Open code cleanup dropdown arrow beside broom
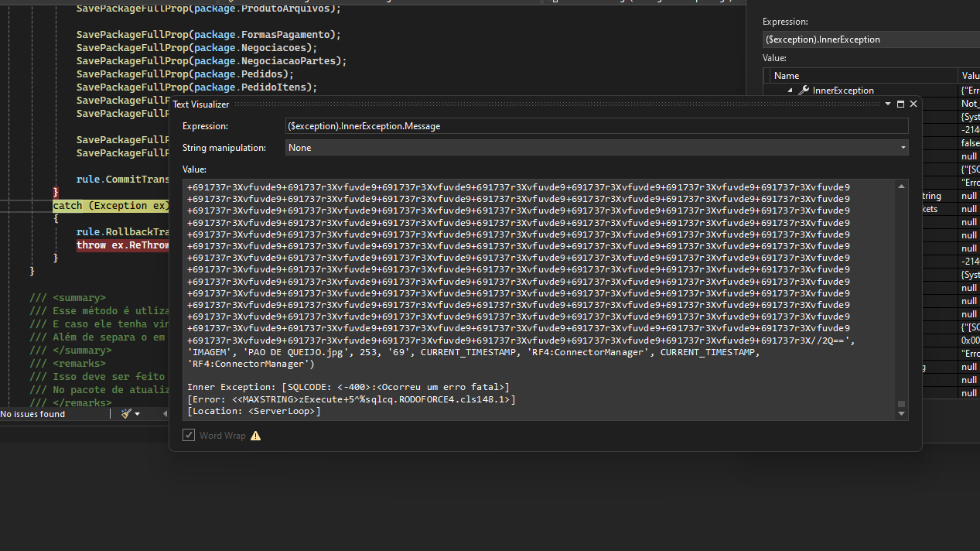This screenshot has height=551, width=980. (x=138, y=414)
